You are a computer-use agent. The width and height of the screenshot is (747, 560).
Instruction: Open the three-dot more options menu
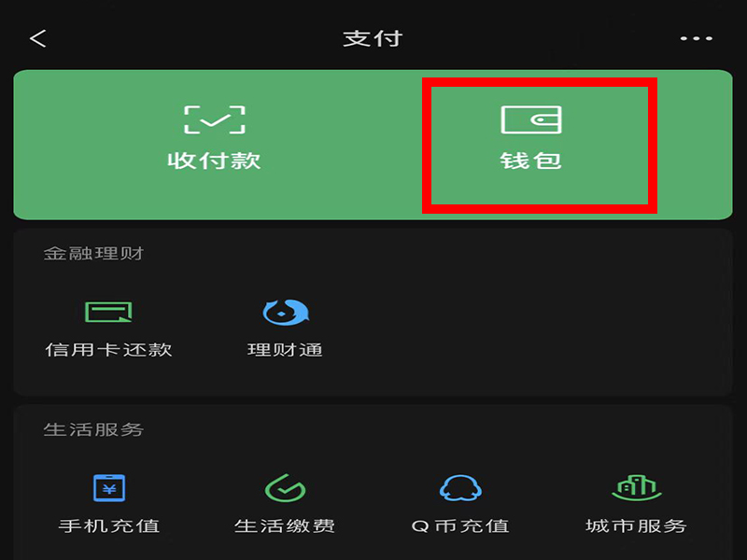click(x=696, y=38)
